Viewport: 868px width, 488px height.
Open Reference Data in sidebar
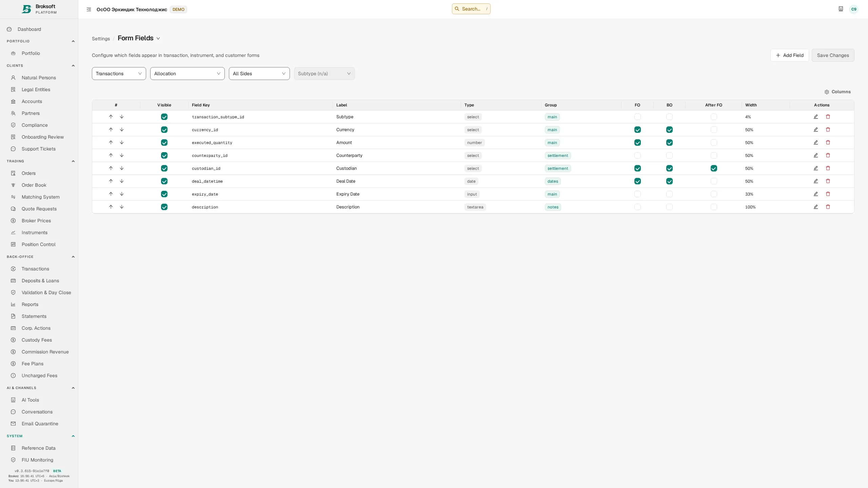click(39, 448)
